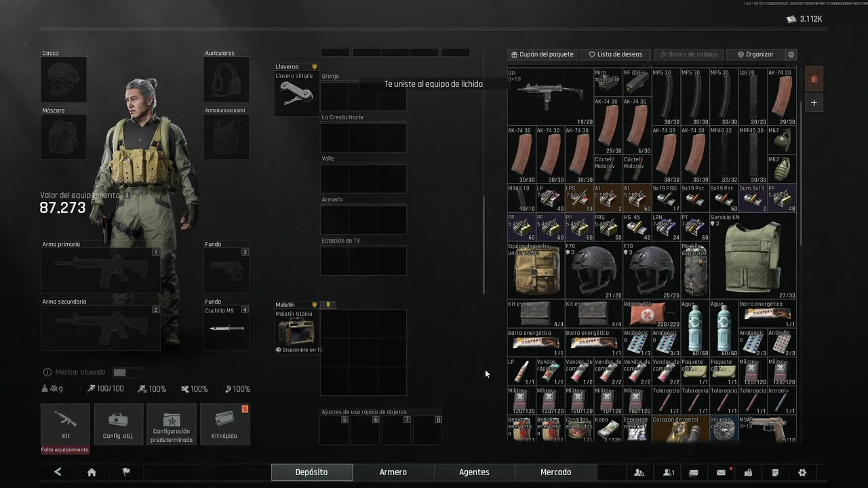Select the Castillas estofadas can
Viewport: 868px width, 488px height.
(579, 429)
